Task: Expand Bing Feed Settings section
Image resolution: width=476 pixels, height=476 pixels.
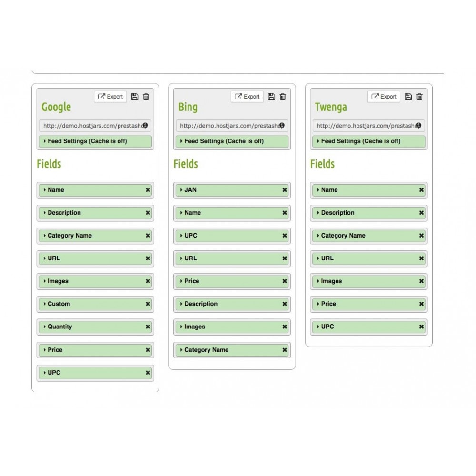Action: coord(232,141)
